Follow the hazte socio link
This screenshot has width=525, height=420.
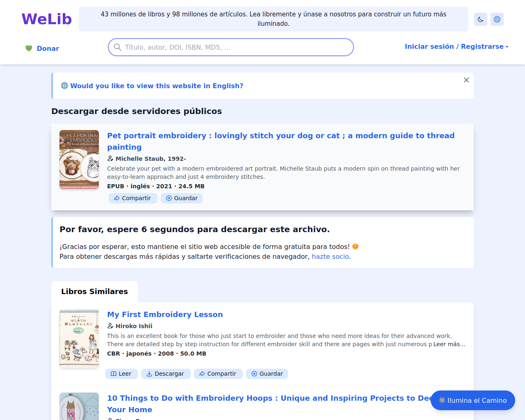pos(330,256)
